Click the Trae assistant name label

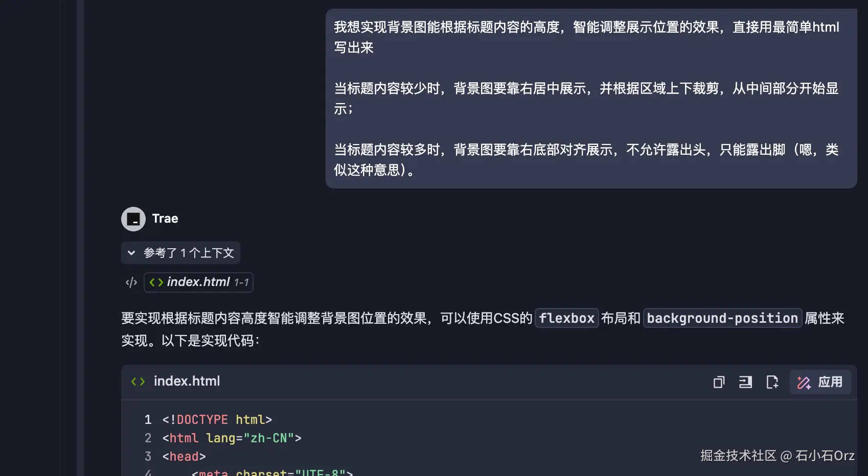point(165,219)
